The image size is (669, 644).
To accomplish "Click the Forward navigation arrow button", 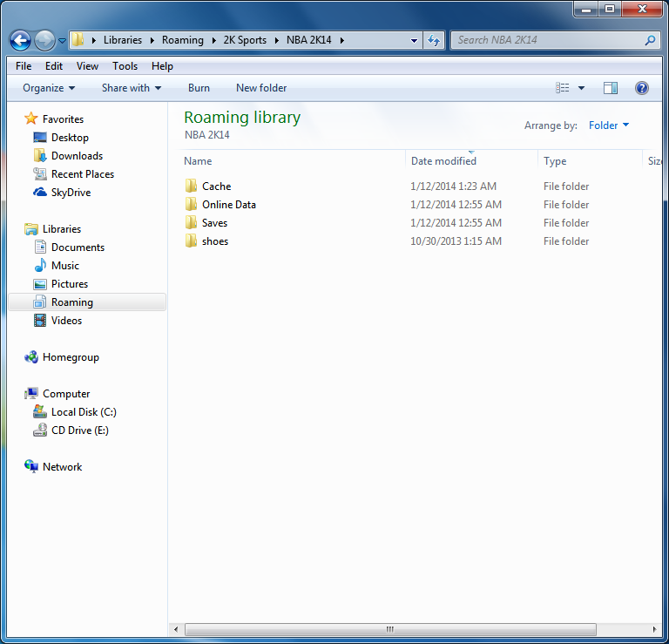I will pyautogui.click(x=44, y=41).
